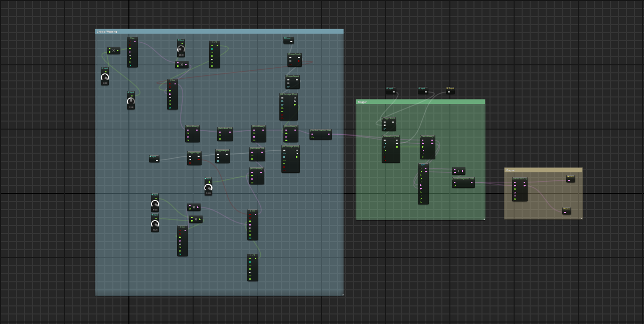Viewport: 644px width, 324px height.
Task: Select the green Trigger comment header
Action: pos(420,101)
